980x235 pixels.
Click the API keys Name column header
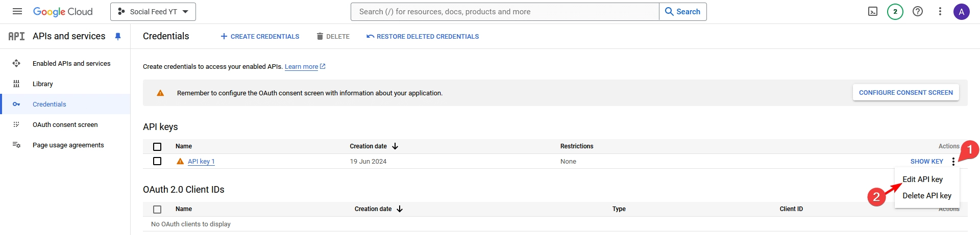[184, 146]
